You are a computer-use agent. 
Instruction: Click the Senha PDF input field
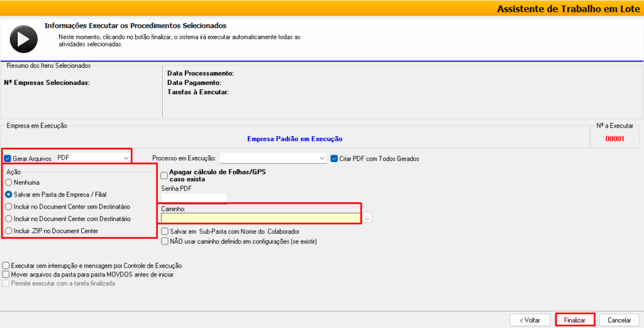tap(194, 198)
